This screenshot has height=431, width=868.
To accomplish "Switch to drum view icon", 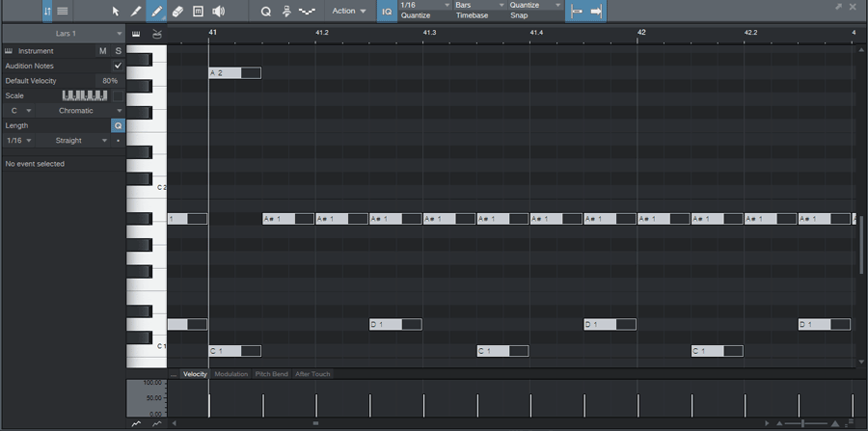I will click(x=157, y=34).
